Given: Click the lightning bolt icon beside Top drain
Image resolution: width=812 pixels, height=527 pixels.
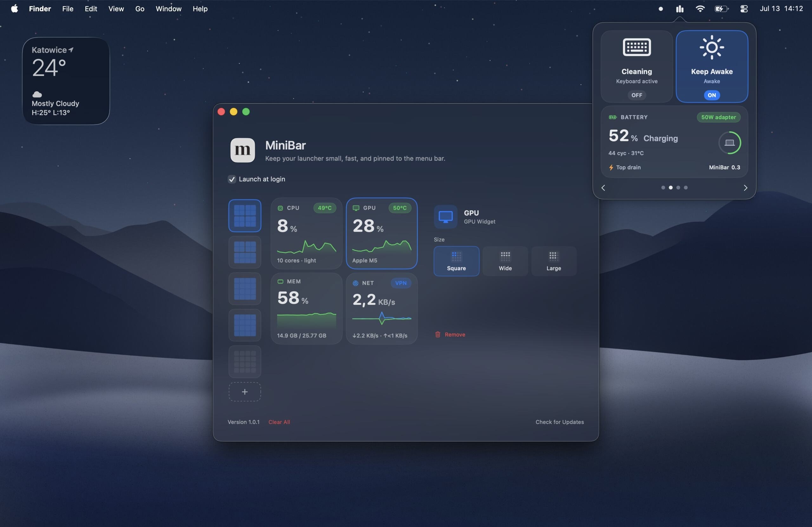Looking at the screenshot, I should (x=611, y=167).
